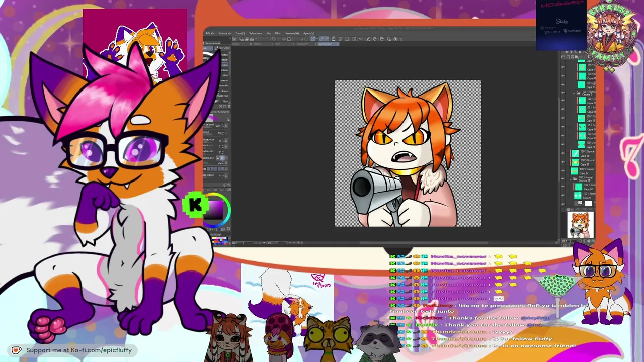
Task: Select the Capa 58 layer thumbnail
Action: [x=575, y=163]
